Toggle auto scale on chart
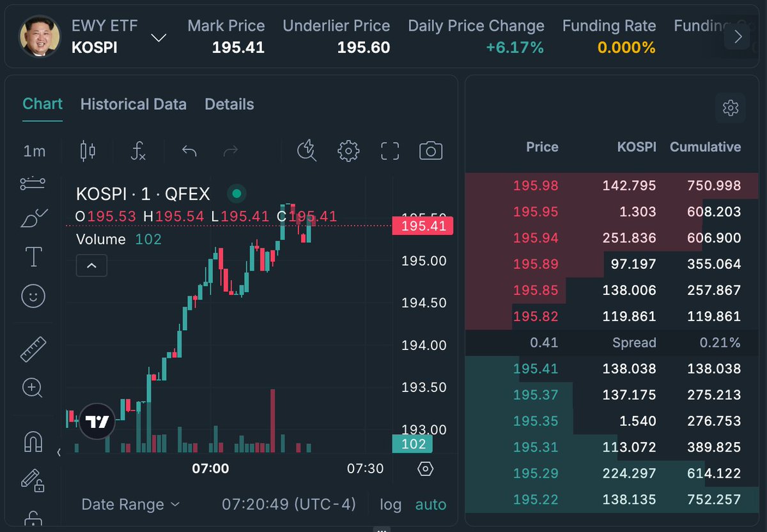This screenshot has width=767, height=532. pyautogui.click(x=431, y=505)
